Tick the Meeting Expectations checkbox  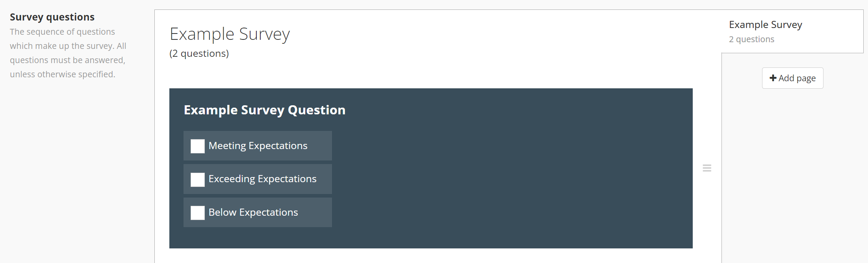[197, 146]
